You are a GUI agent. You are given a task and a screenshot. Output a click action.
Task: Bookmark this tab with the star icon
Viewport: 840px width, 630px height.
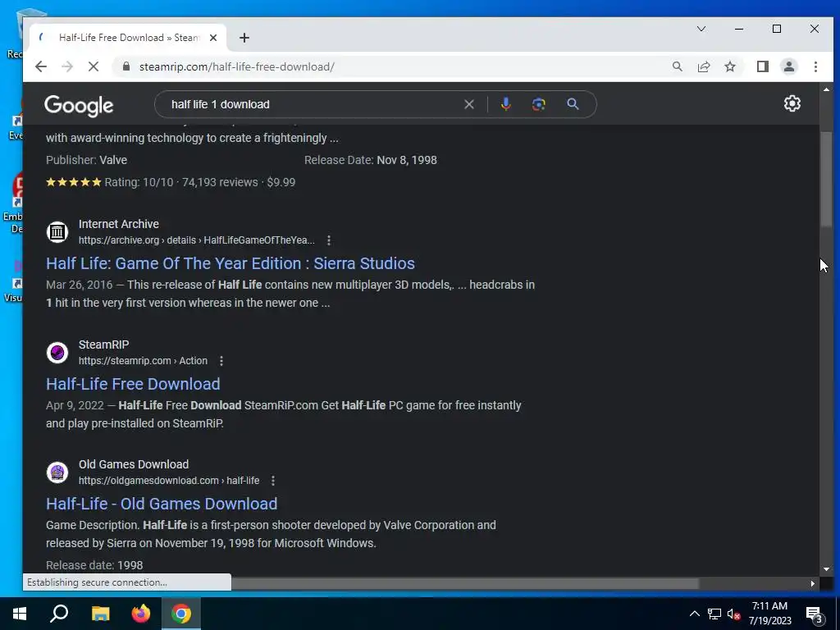pos(729,66)
